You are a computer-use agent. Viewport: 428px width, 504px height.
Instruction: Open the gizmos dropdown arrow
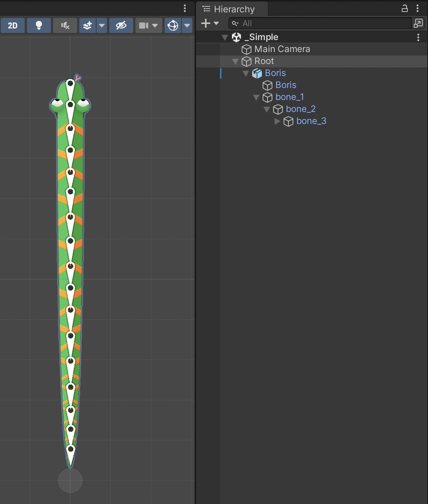[187, 25]
